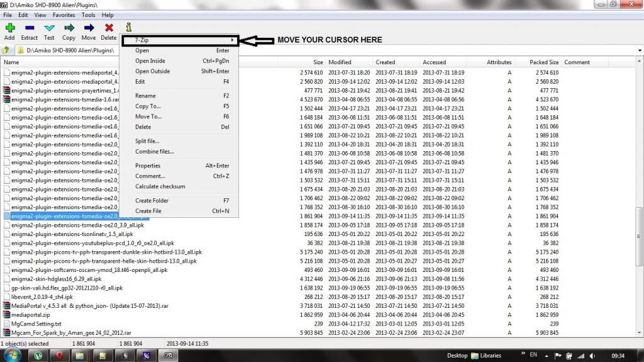The width and height of the screenshot is (644, 362).
Task: Open the uTorrent taskbar icon
Action: coord(38,356)
